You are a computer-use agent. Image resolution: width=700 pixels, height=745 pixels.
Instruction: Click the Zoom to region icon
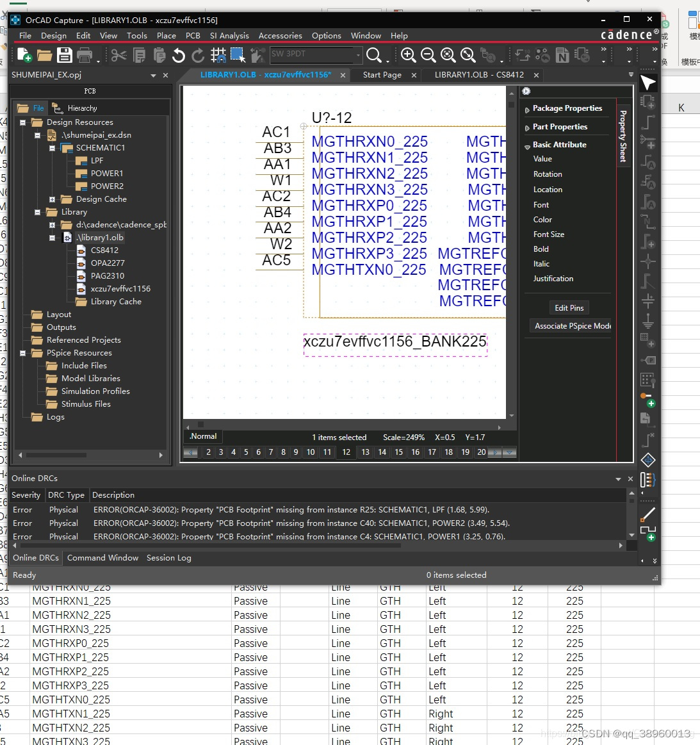click(448, 55)
